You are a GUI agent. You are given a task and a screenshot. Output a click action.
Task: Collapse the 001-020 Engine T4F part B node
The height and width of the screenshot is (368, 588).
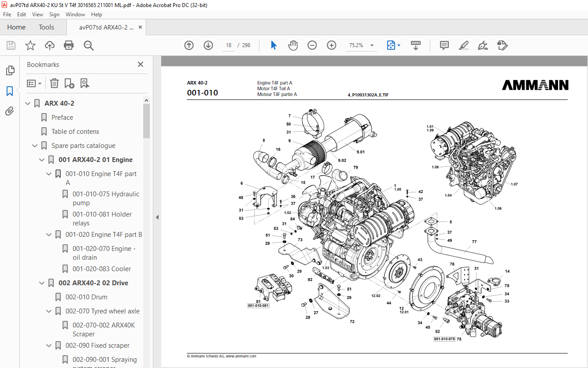click(49, 235)
